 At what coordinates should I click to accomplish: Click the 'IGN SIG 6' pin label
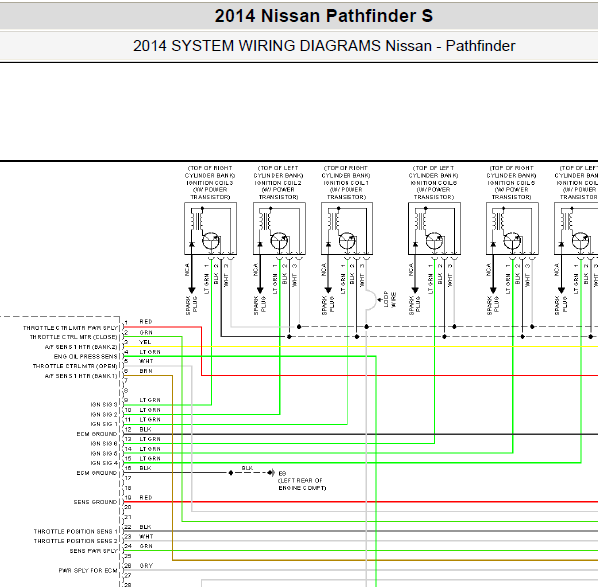104,444
